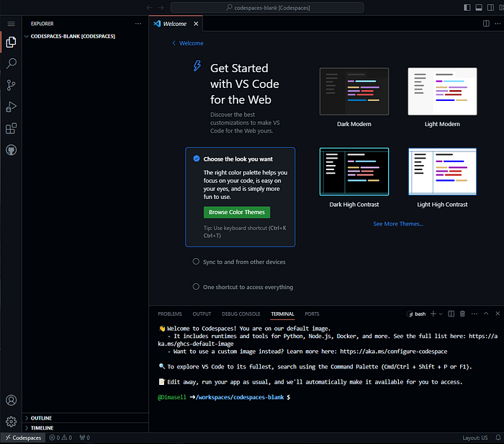Click the Codespaces remote status button

pyautogui.click(x=23, y=438)
